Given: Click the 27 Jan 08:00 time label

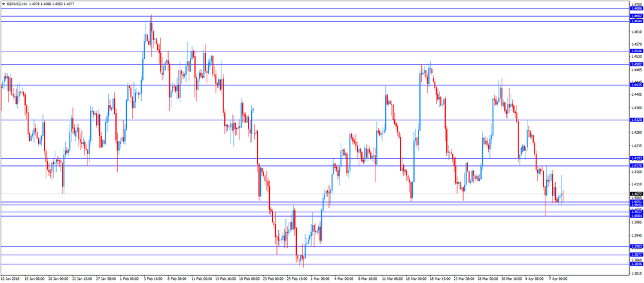Looking at the screenshot, I should (106, 279).
